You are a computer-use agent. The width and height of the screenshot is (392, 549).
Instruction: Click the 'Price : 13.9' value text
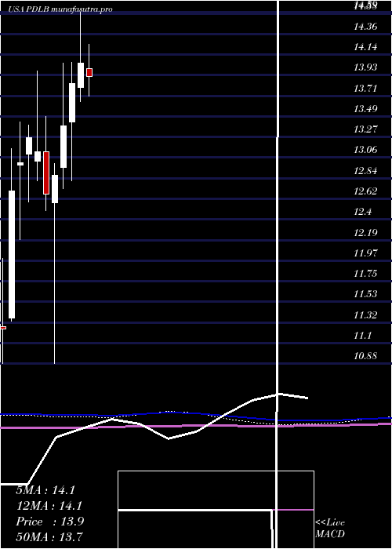coord(49,522)
